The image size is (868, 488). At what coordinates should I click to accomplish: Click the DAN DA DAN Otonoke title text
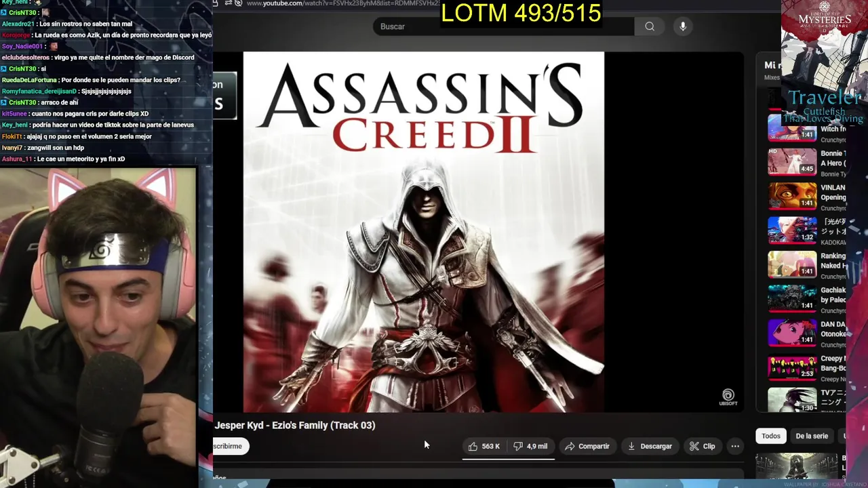[x=833, y=329]
